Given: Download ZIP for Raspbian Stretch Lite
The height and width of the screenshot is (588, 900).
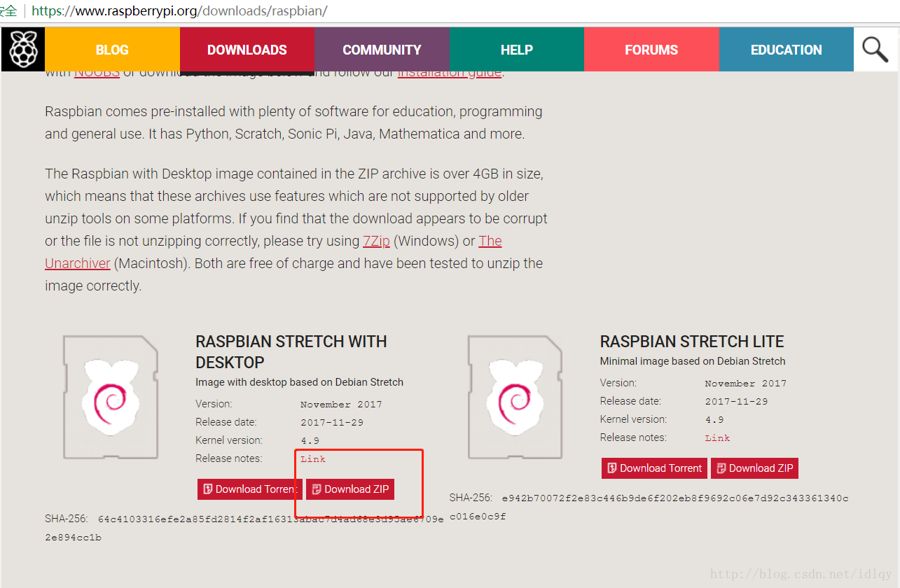Looking at the screenshot, I should point(754,468).
